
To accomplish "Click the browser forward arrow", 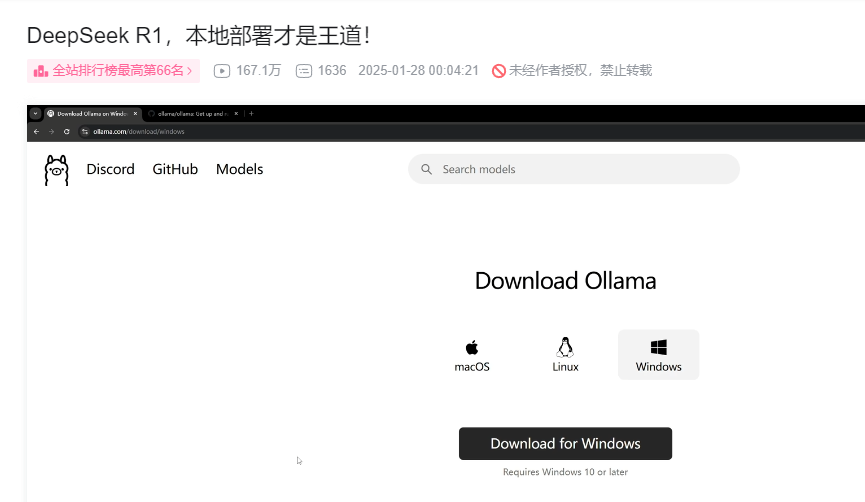I will [x=51, y=132].
